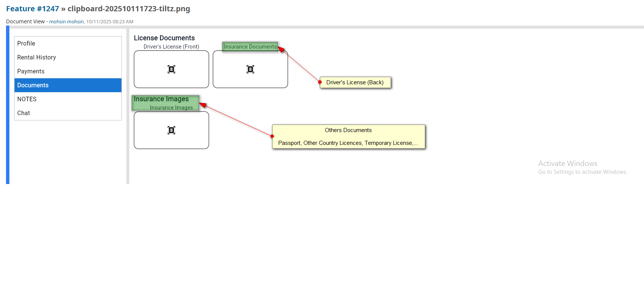
Task: Open mohsin mohsin's user profile link
Action: pos(66,22)
